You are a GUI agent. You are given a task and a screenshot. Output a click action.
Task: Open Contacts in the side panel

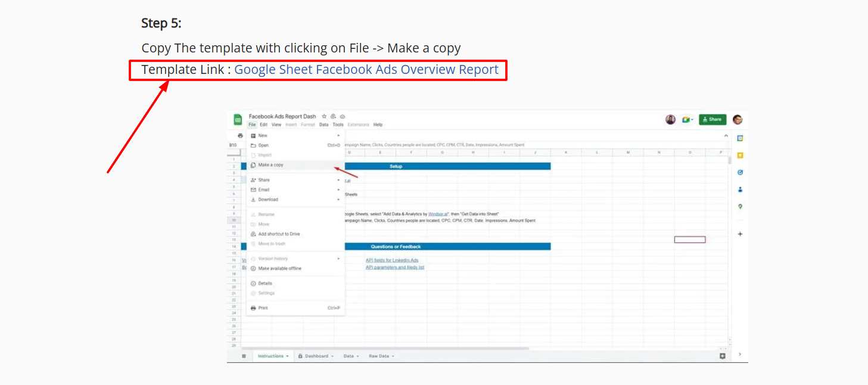[740, 190]
